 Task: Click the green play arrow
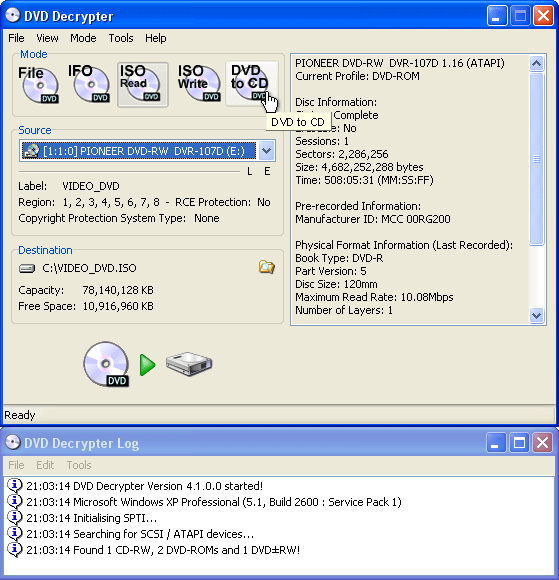(148, 365)
